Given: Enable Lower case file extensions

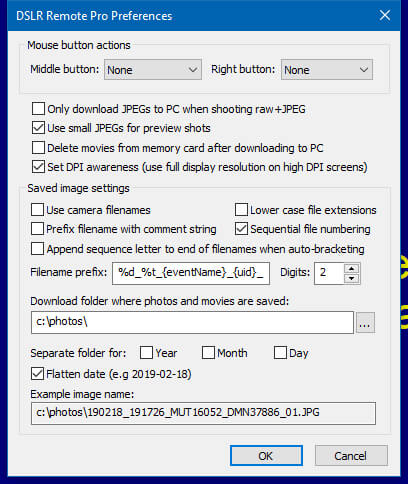Looking at the screenshot, I should (x=241, y=210).
